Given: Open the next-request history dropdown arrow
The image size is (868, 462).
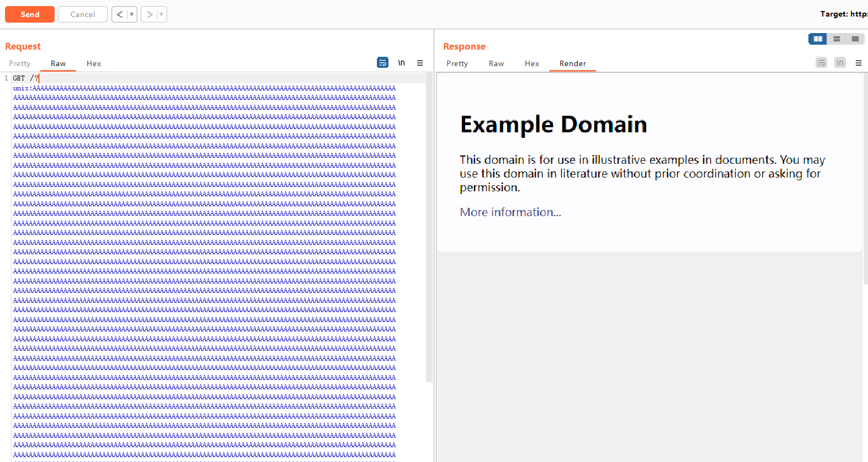Looking at the screenshot, I should tap(162, 14).
